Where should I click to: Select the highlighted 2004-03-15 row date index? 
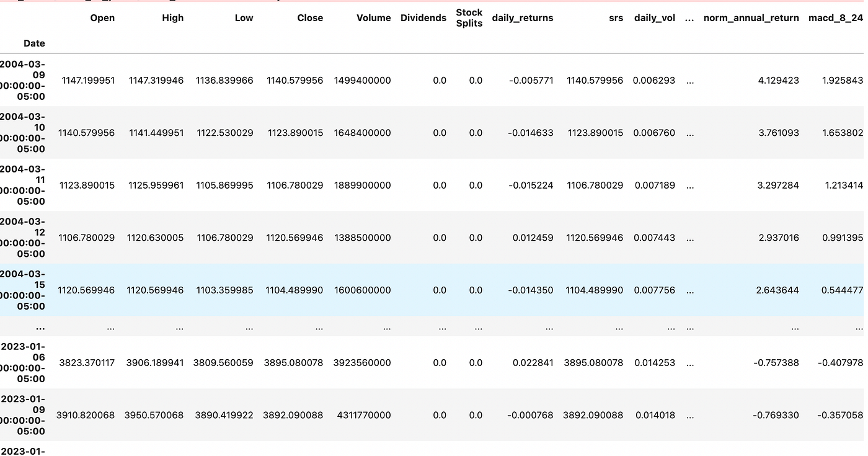coord(22,290)
